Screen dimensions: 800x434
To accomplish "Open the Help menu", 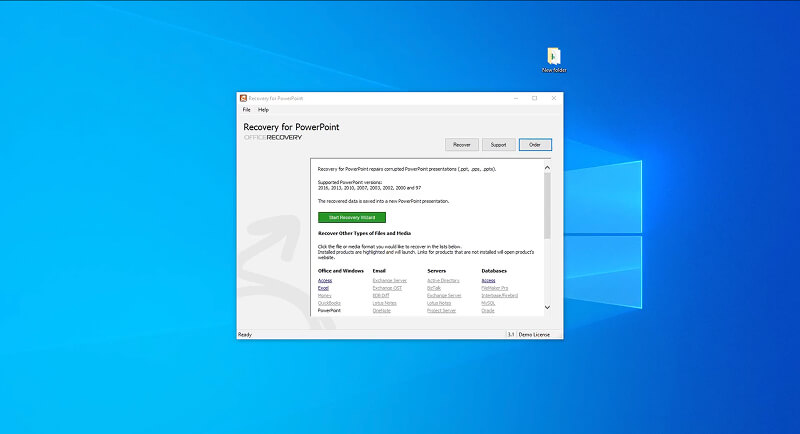I will point(263,109).
